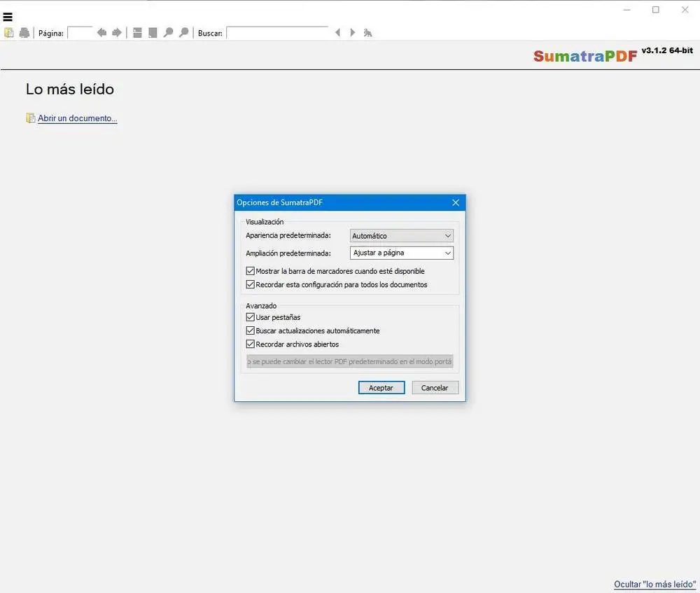Select continuous layout (fit width) icon
The image size is (700, 593).
pyautogui.click(x=137, y=33)
